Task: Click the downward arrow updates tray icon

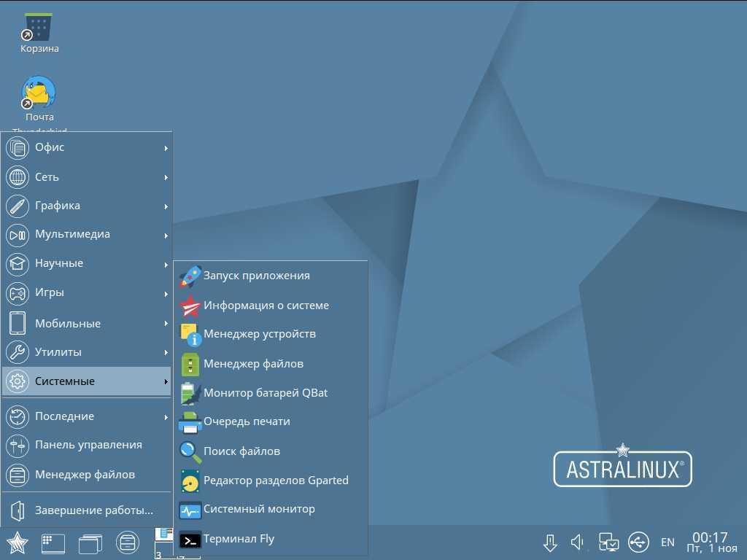Action: [550, 542]
